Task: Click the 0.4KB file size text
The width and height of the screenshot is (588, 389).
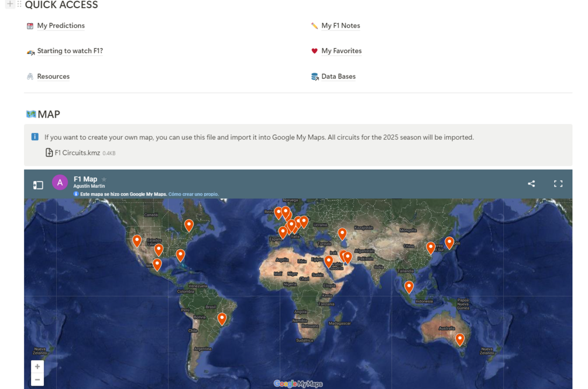Action: 109,153
